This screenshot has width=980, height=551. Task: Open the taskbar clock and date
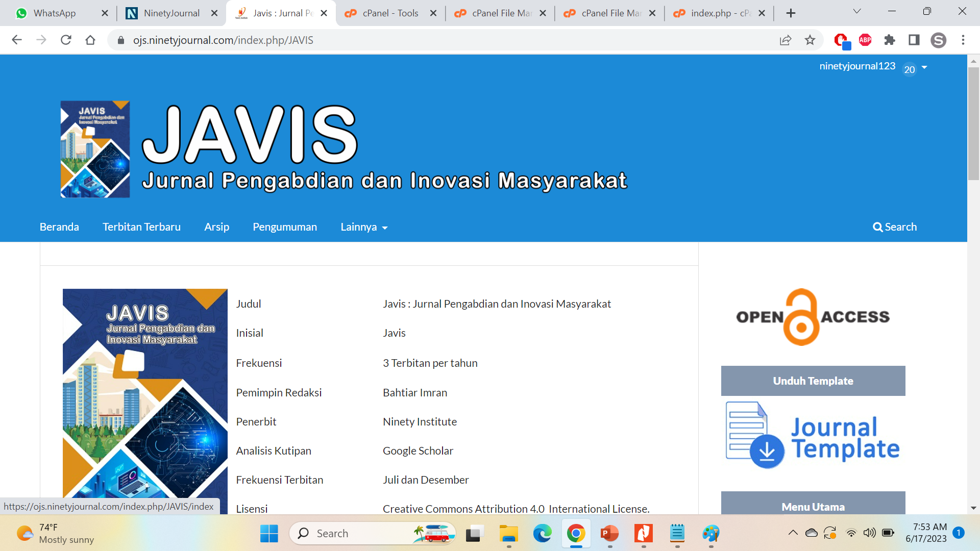coord(926,533)
